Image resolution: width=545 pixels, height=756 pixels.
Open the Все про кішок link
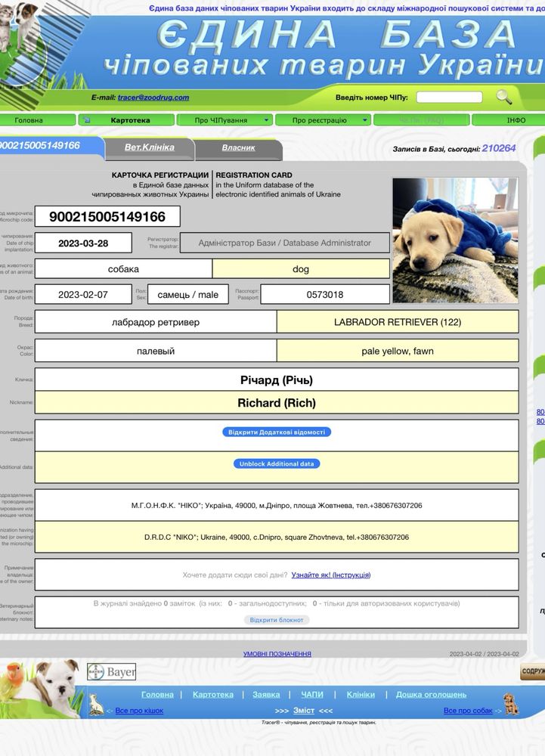click(139, 710)
